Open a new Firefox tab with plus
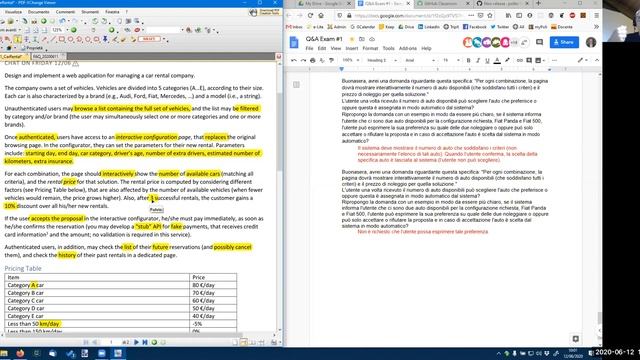The image size is (640, 360). click(x=538, y=3)
